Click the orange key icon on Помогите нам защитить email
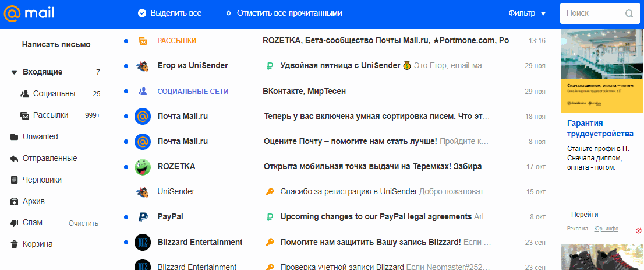 270,242
